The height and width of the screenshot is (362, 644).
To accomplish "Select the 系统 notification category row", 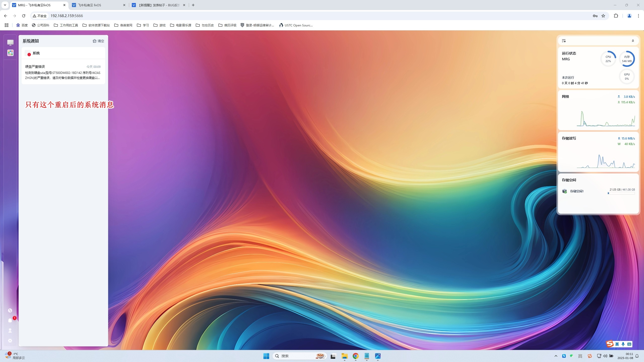I will [63, 53].
